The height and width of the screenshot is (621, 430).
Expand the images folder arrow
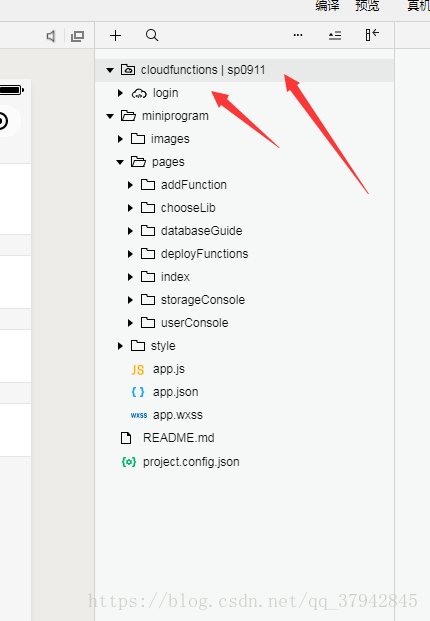coord(120,139)
